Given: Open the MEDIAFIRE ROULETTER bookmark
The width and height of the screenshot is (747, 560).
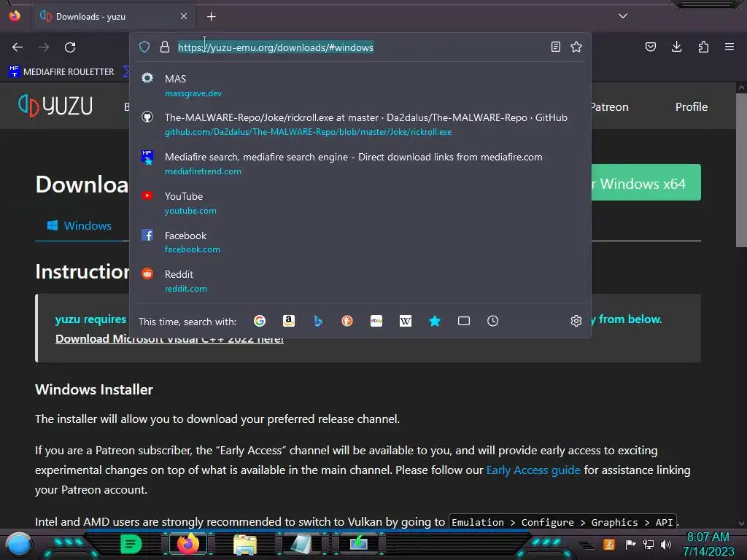Looking at the screenshot, I should tap(61, 72).
